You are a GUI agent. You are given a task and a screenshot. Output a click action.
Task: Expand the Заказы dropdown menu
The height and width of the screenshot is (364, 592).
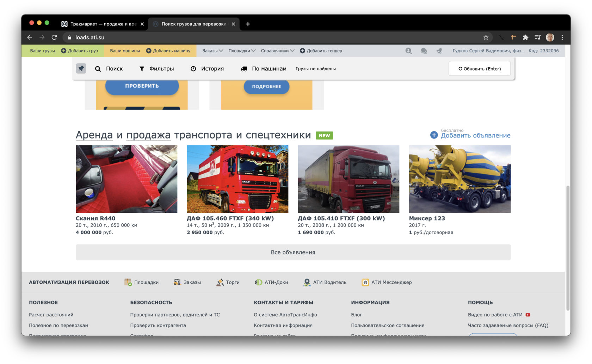pyautogui.click(x=213, y=51)
